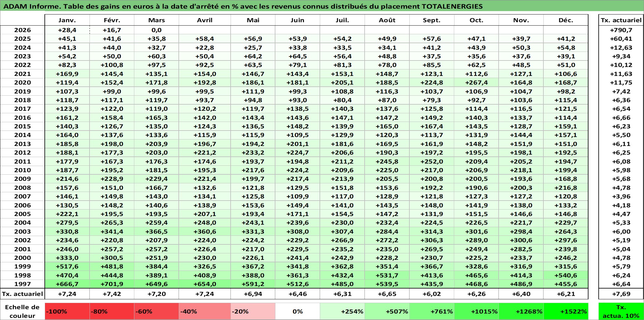Click cell +517,6 in the 1999 row
644x320 pixels.
tap(67, 266)
